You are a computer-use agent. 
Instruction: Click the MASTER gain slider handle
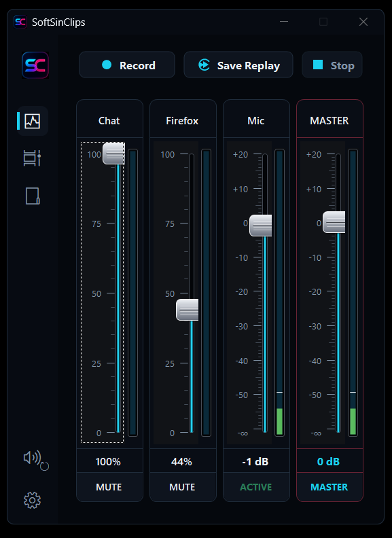click(x=334, y=222)
